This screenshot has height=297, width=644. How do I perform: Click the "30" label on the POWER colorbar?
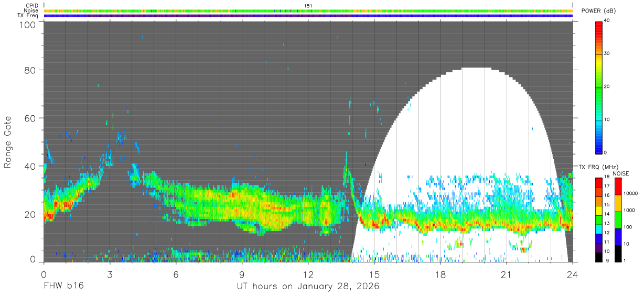[x=608, y=53]
